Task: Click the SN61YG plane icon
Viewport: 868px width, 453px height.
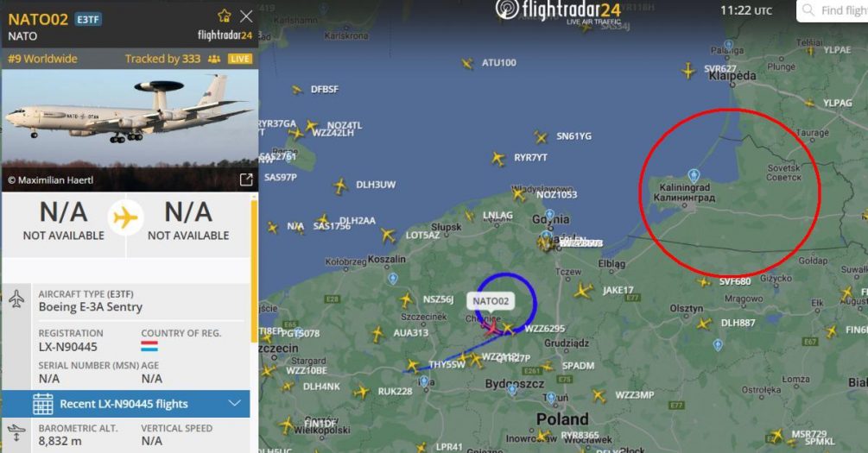Action: point(541,137)
